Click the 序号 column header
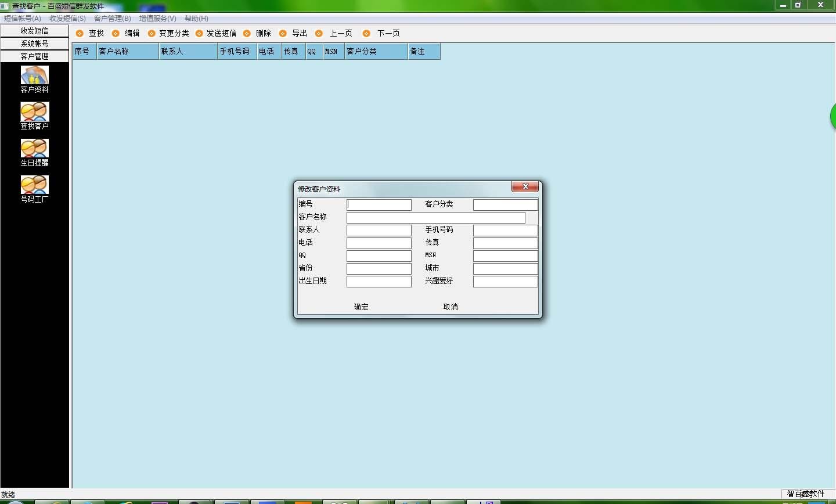 [x=85, y=51]
